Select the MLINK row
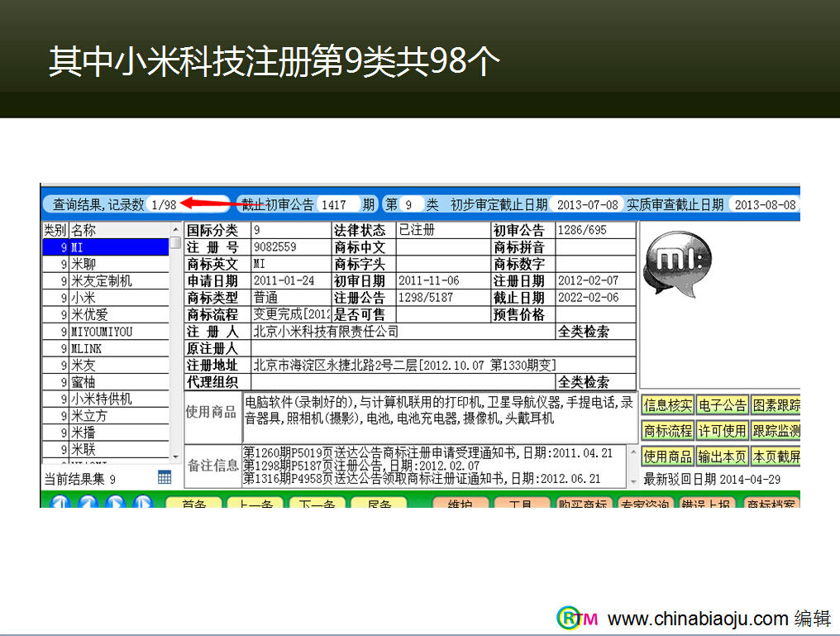 point(106,348)
